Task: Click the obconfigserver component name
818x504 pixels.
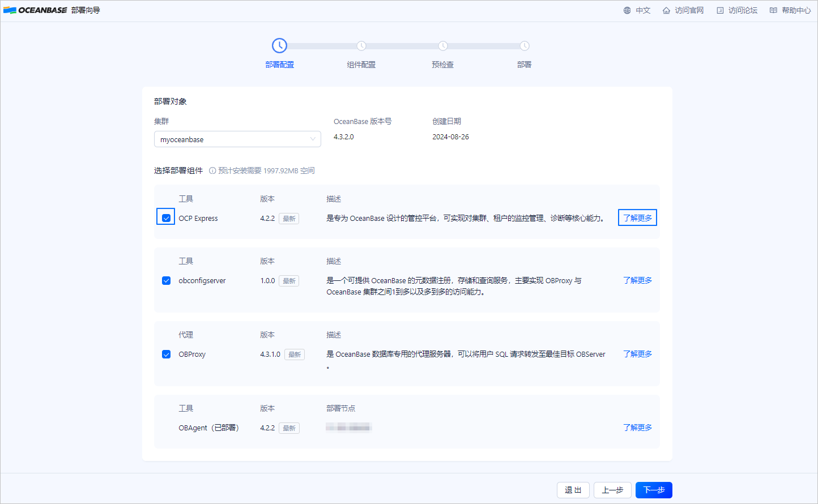Action: [x=202, y=280]
